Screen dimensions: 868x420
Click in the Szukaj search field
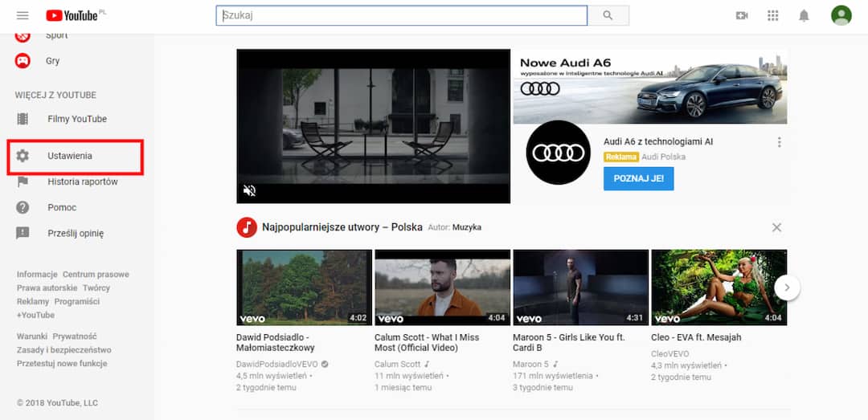401,15
